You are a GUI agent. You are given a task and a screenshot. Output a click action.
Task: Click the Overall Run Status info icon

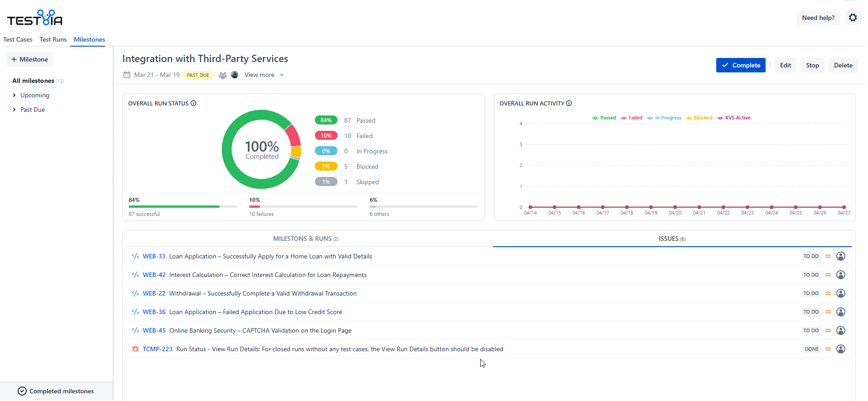(x=193, y=103)
